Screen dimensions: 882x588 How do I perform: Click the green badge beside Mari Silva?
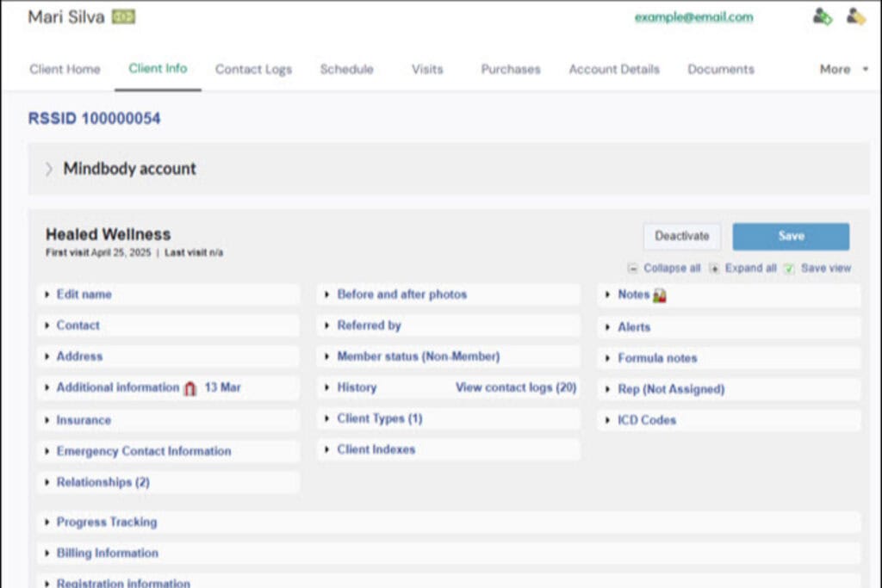tap(123, 17)
